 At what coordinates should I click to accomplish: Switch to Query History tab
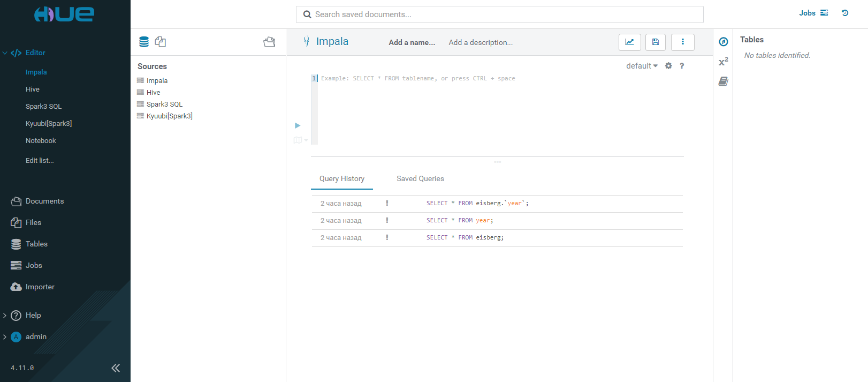click(x=342, y=179)
